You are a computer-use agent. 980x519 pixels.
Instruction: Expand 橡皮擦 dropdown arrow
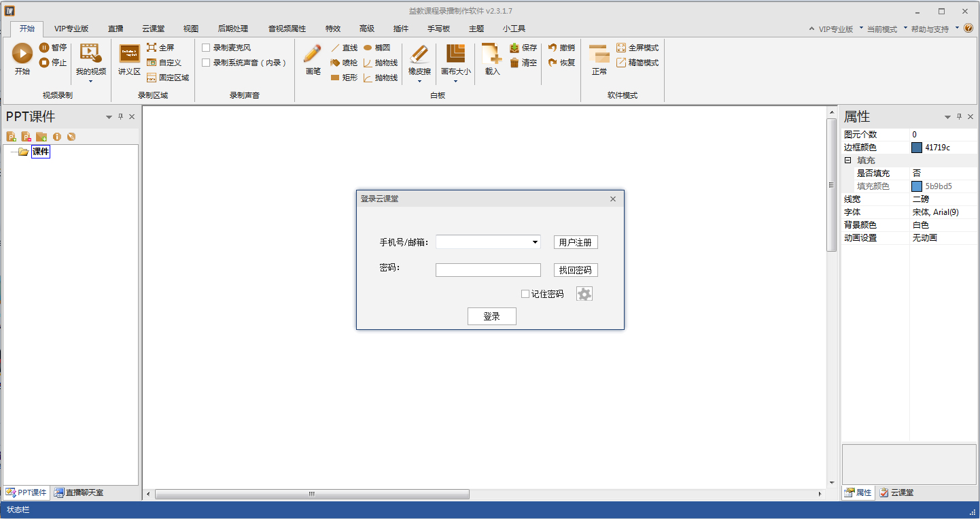419,82
